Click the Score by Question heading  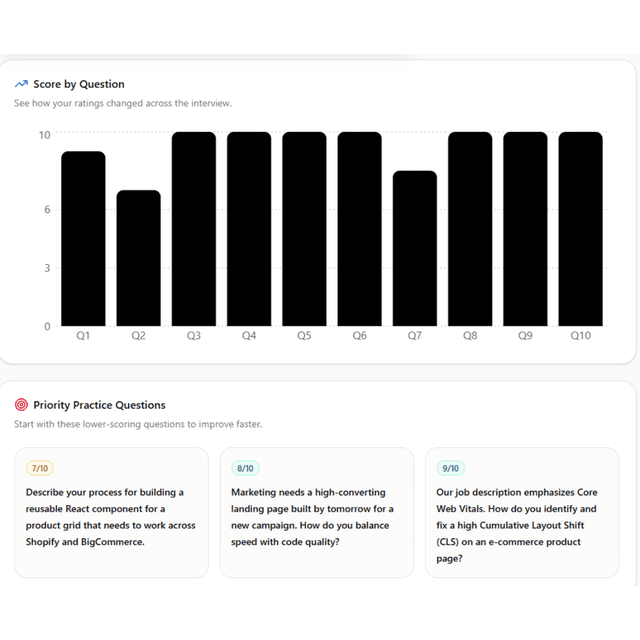(79, 84)
